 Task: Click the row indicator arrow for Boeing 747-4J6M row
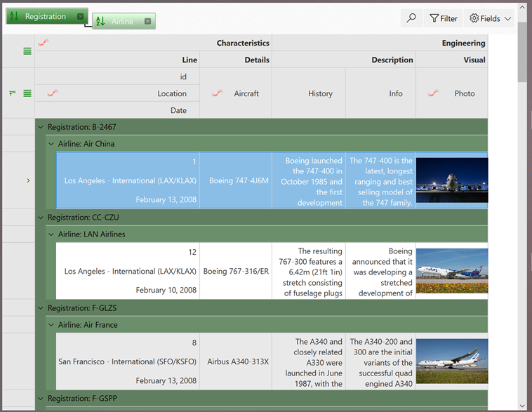pos(28,180)
